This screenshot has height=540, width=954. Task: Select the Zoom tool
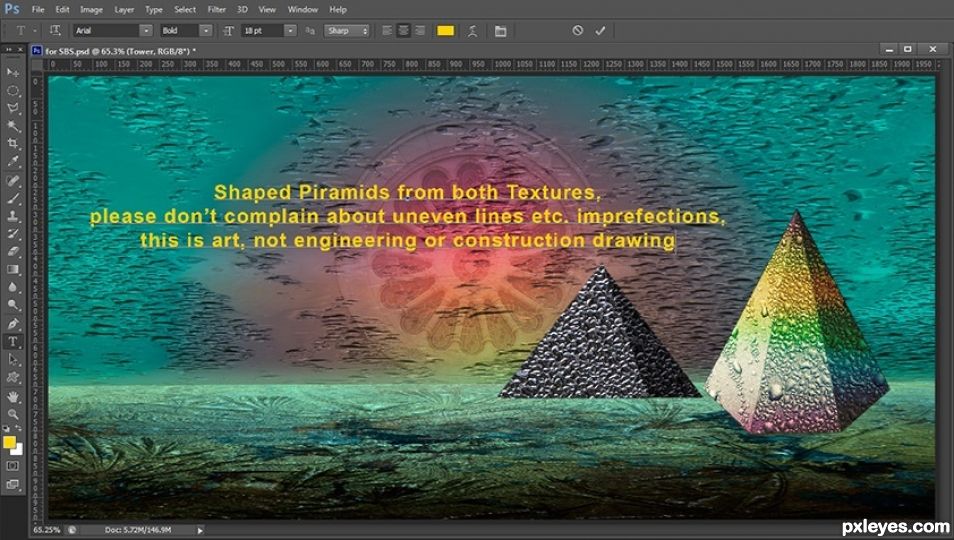click(x=13, y=414)
